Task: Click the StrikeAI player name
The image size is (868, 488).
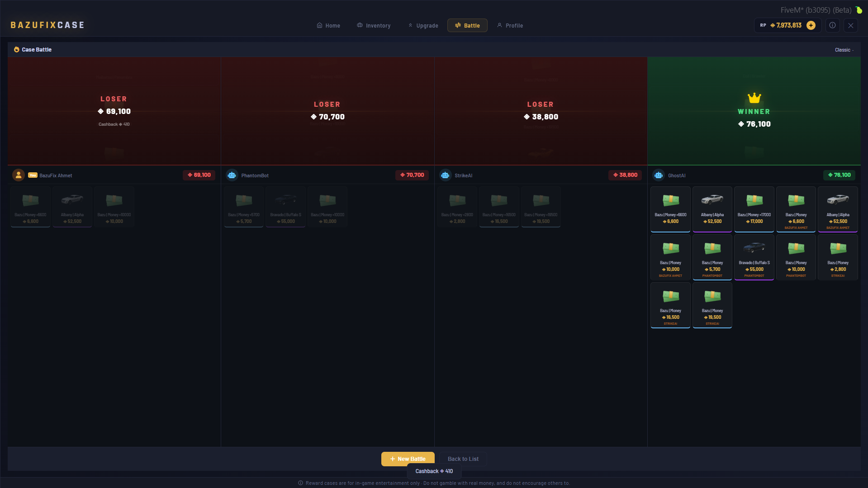Action: coord(464,175)
